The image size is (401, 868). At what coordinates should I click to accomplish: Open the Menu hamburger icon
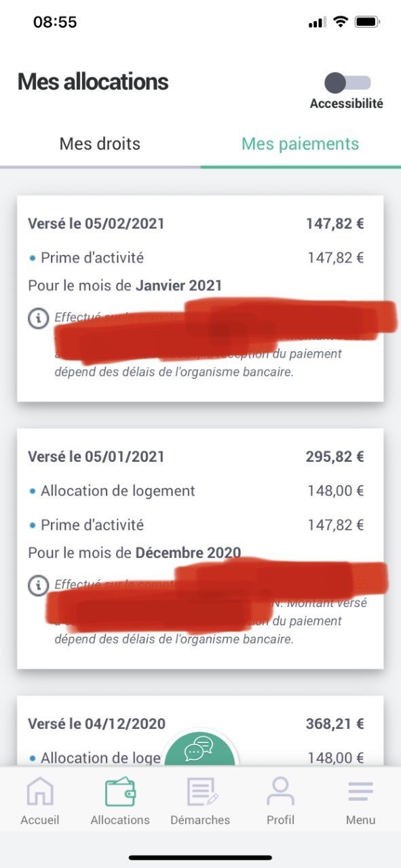(360, 792)
